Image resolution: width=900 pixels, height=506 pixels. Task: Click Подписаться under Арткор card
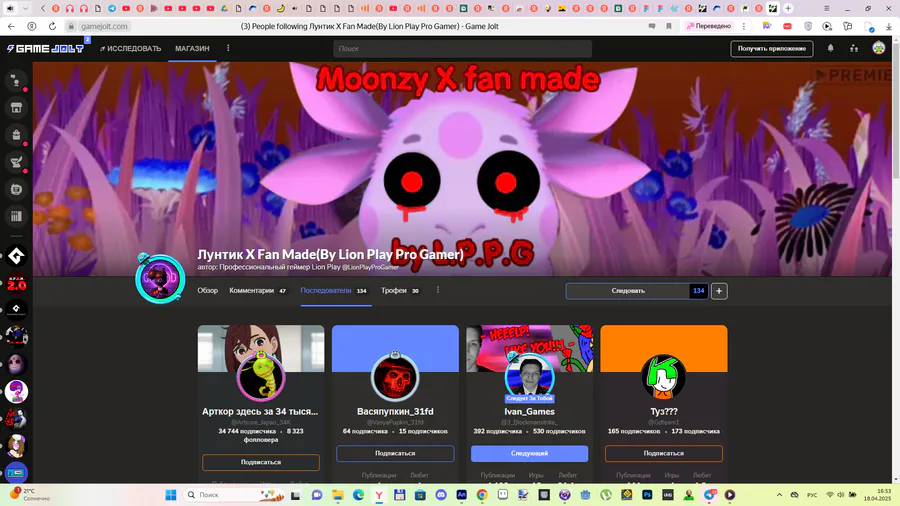(261, 462)
